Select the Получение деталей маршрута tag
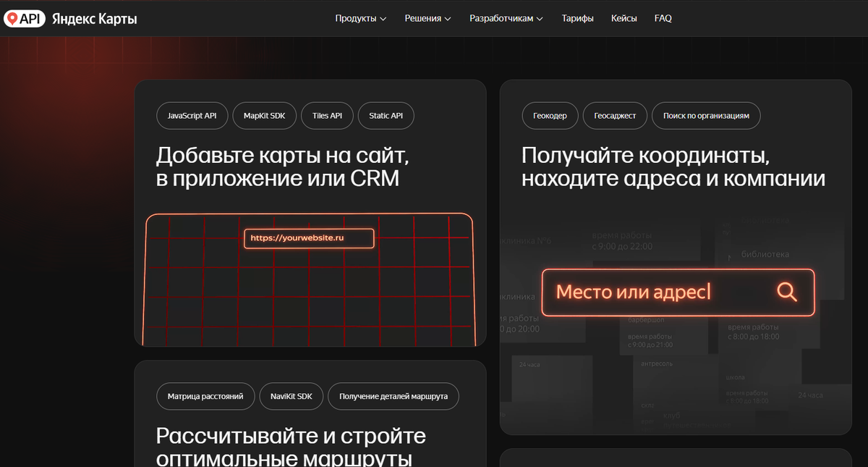 click(x=393, y=397)
